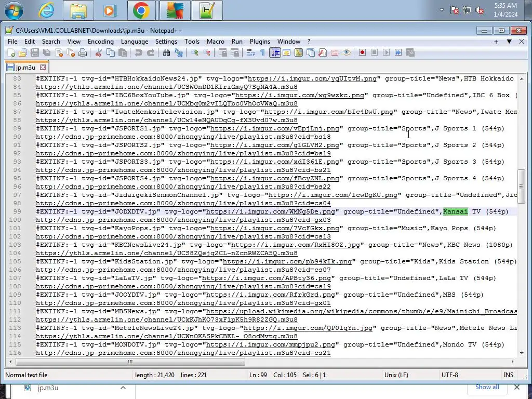
Task: Open the ? help menu
Action: coord(309,42)
